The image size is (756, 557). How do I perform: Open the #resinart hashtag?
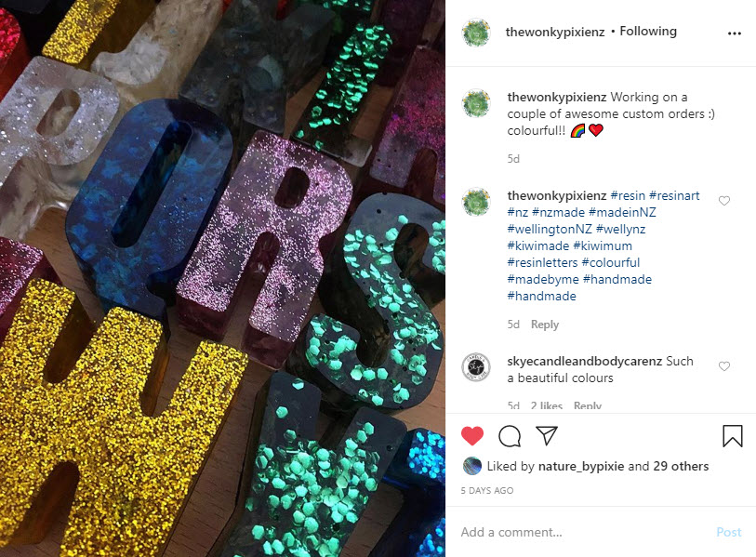[674, 196]
